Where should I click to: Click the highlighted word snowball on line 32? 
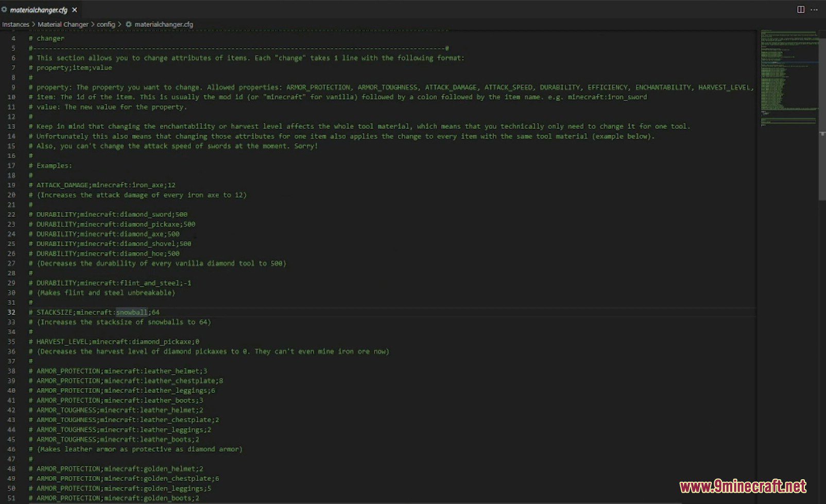pyautogui.click(x=132, y=312)
